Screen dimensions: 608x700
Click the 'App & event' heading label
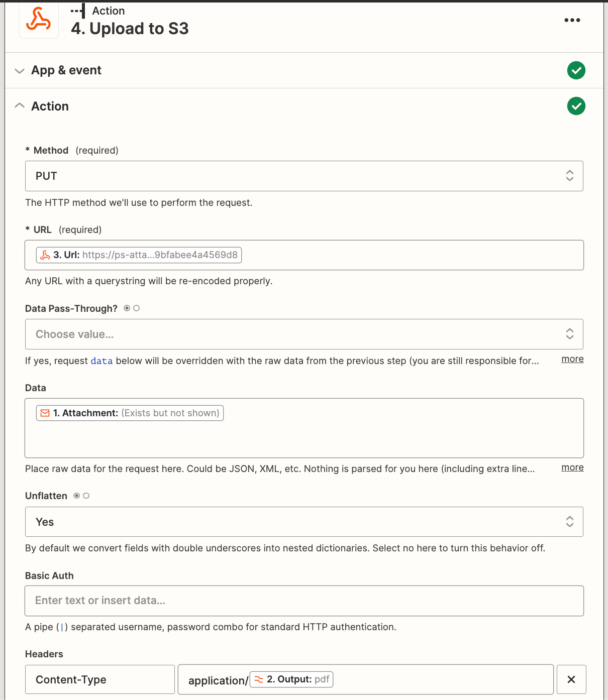pyautogui.click(x=66, y=70)
